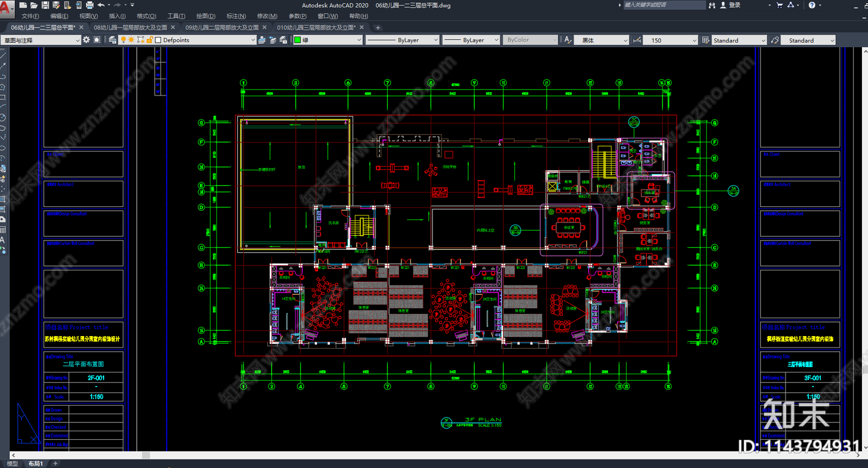Screen dimensions: 868x468
Task: Open the 帮助(H) menu
Action: pyautogui.click(x=359, y=16)
